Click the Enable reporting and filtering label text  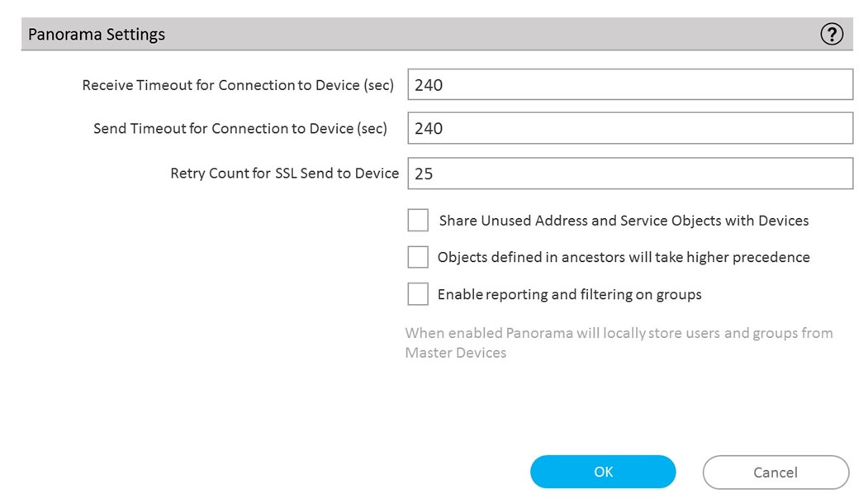pos(570,295)
